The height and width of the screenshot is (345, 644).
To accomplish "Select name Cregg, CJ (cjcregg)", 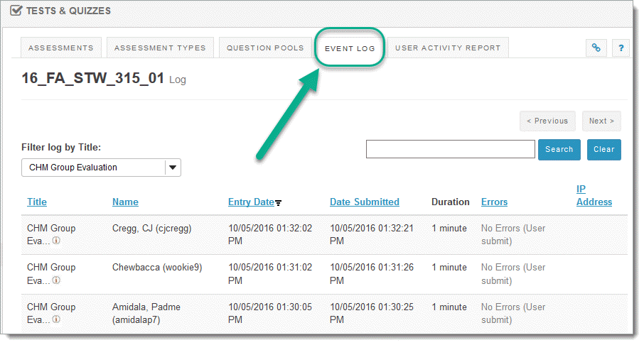I will [x=152, y=228].
